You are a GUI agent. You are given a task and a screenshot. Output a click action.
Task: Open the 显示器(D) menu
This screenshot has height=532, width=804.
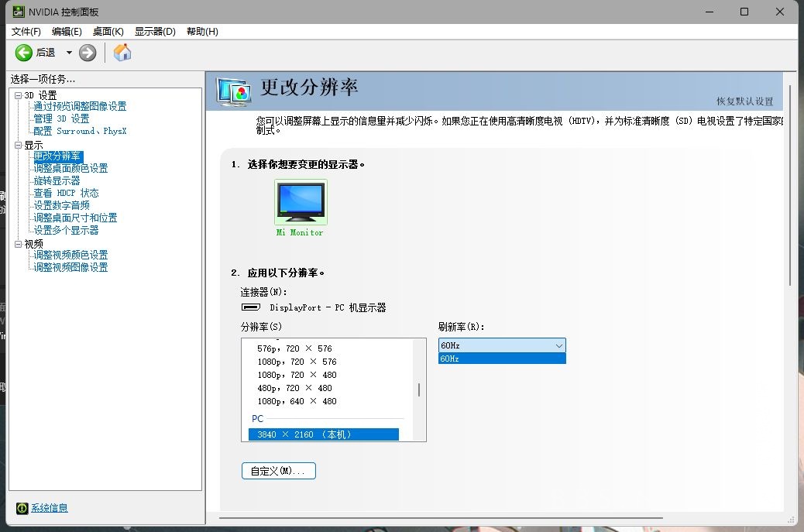(x=153, y=31)
